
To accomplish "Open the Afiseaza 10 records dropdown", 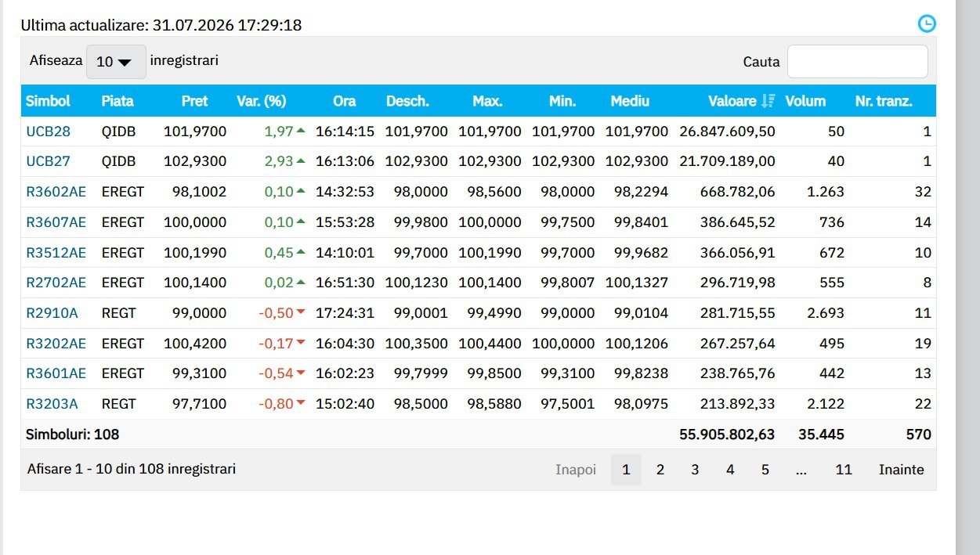I will tap(116, 62).
